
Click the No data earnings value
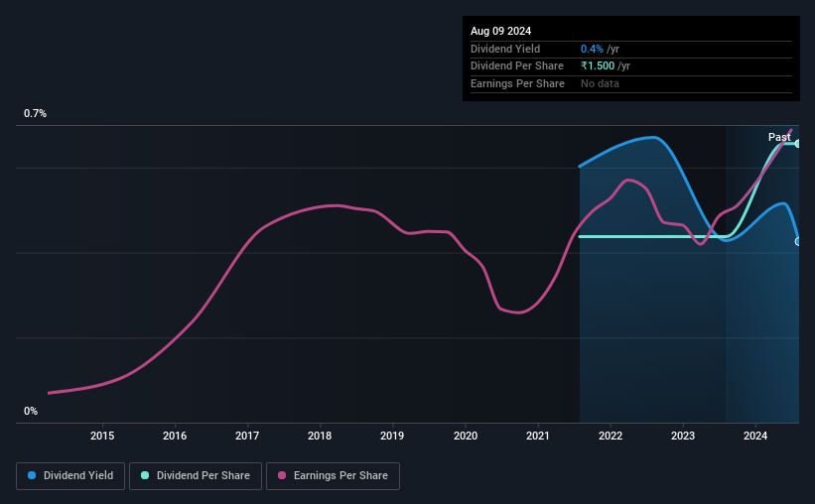click(x=600, y=83)
